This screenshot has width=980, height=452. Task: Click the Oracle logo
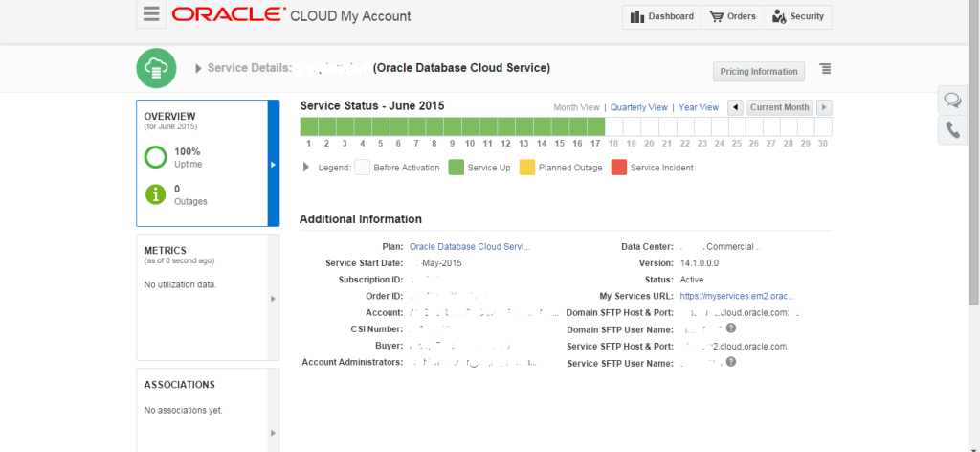(x=230, y=14)
